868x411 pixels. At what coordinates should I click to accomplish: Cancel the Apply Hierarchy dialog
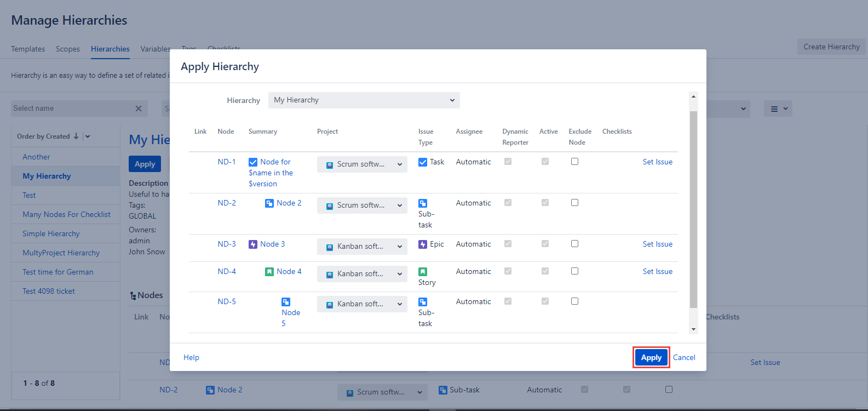pos(684,357)
